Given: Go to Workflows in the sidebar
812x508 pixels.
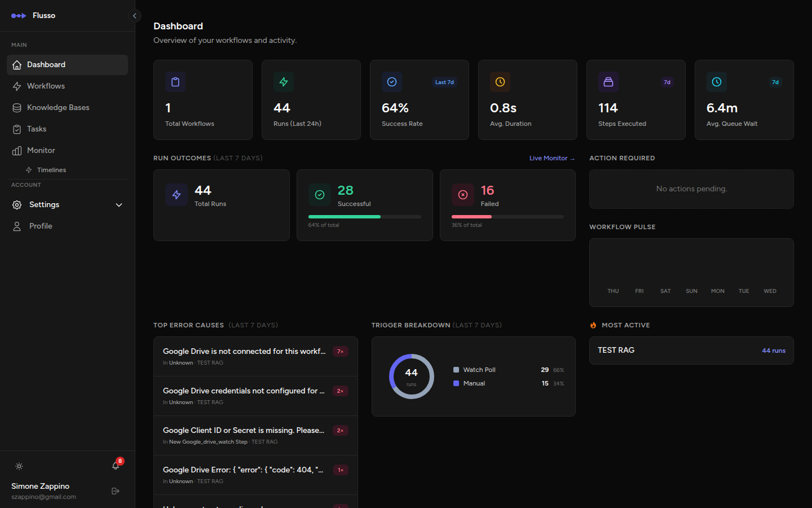Looking at the screenshot, I should [x=68, y=86].
